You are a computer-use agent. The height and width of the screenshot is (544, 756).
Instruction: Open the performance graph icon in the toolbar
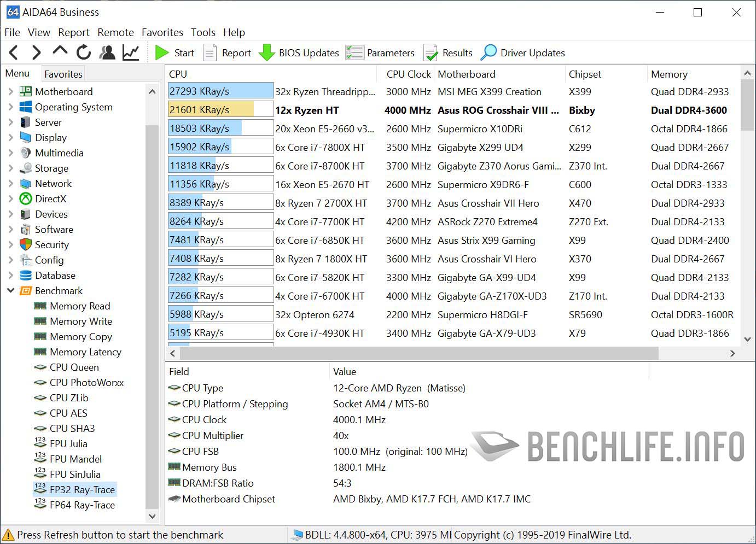[x=130, y=52]
